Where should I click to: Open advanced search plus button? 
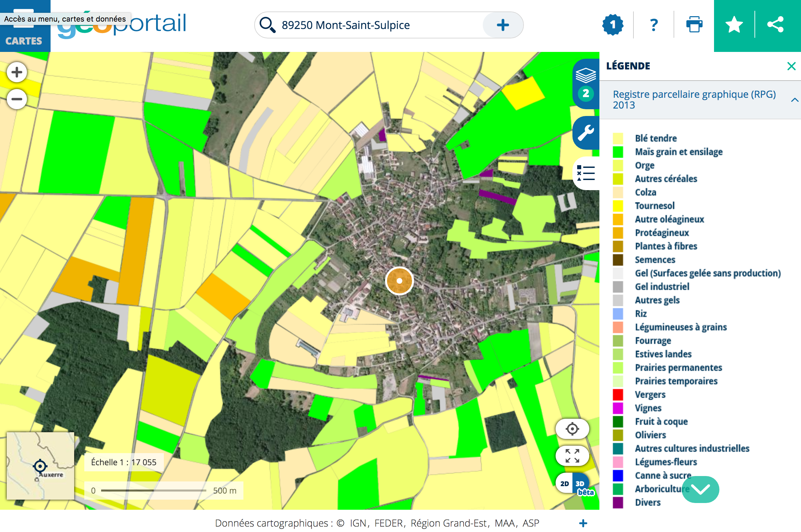point(502,25)
